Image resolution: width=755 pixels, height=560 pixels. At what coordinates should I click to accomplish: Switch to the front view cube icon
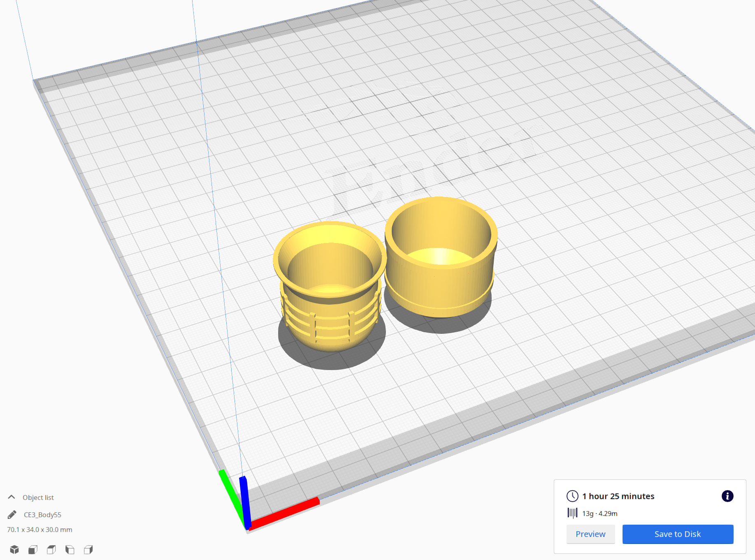(33, 549)
